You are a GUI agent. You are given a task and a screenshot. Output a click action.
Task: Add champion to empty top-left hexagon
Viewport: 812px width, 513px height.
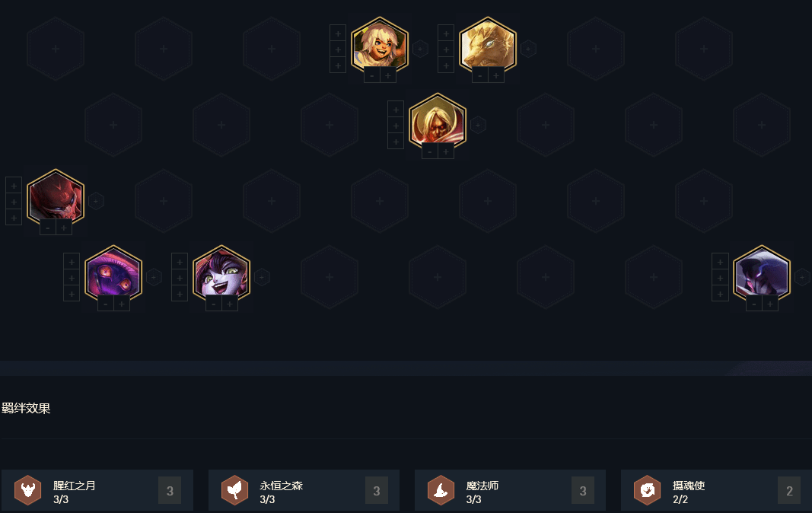56,49
